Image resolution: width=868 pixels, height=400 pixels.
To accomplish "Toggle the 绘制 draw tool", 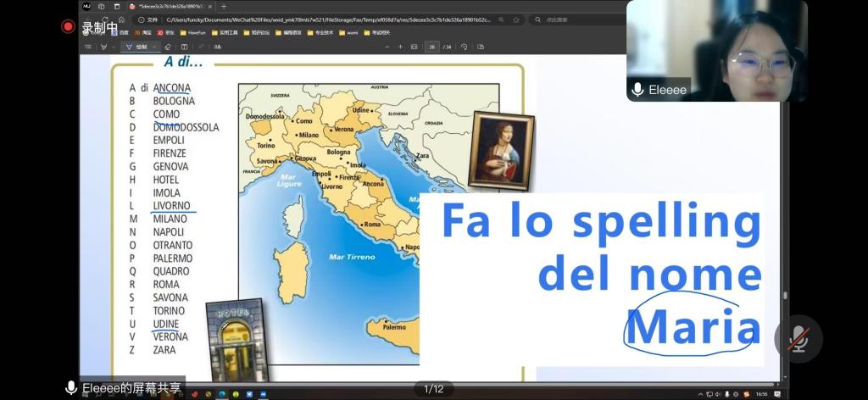I will 136,47.
